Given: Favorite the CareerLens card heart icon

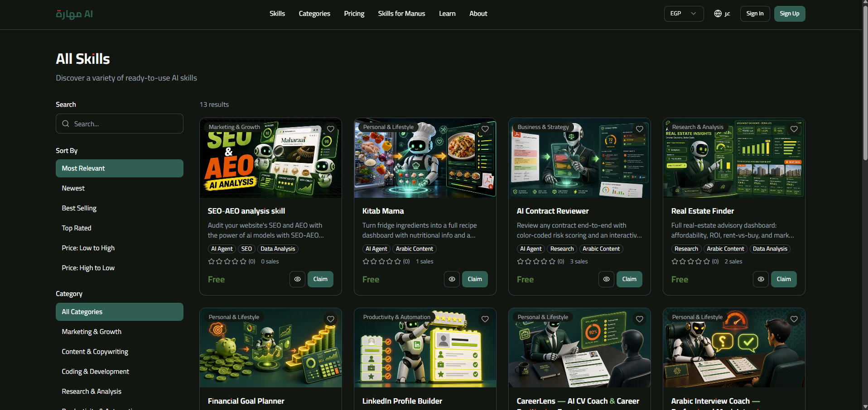Looking at the screenshot, I should (x=640, y=319).
